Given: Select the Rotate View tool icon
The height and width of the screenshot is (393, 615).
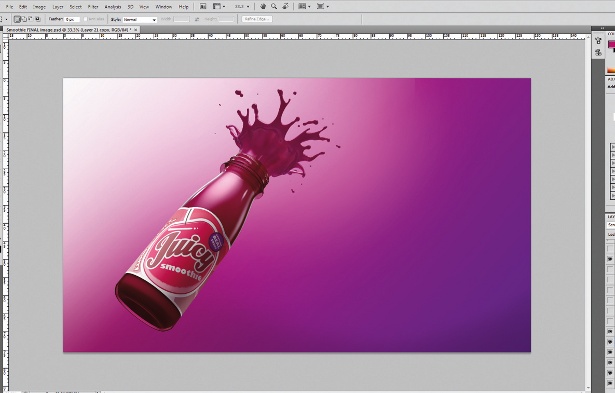Looking at the screenshot, I should click(x=286, y=6).
